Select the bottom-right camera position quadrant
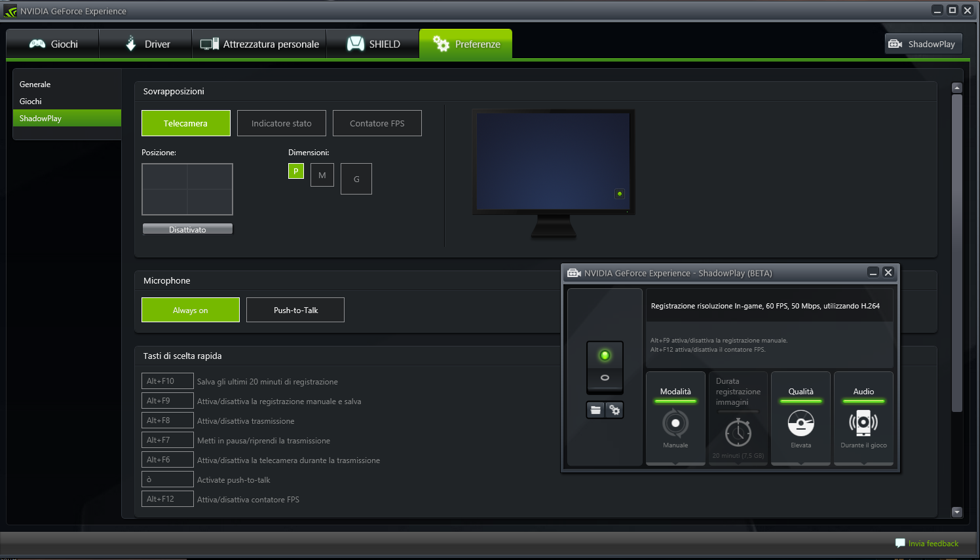This screenshot has width=980, height=560. (x=210, y=202)
